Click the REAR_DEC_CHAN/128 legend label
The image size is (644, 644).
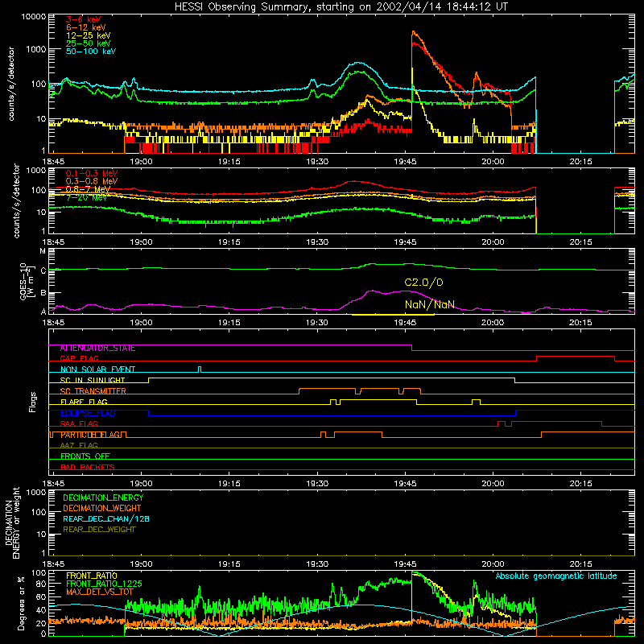(x=106, y=518)
